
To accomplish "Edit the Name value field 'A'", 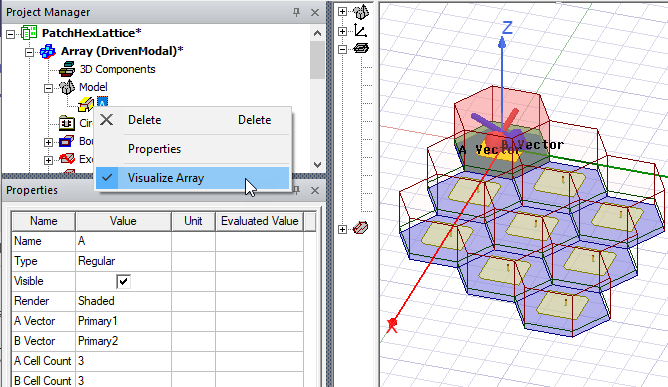I will coord(123,241).
